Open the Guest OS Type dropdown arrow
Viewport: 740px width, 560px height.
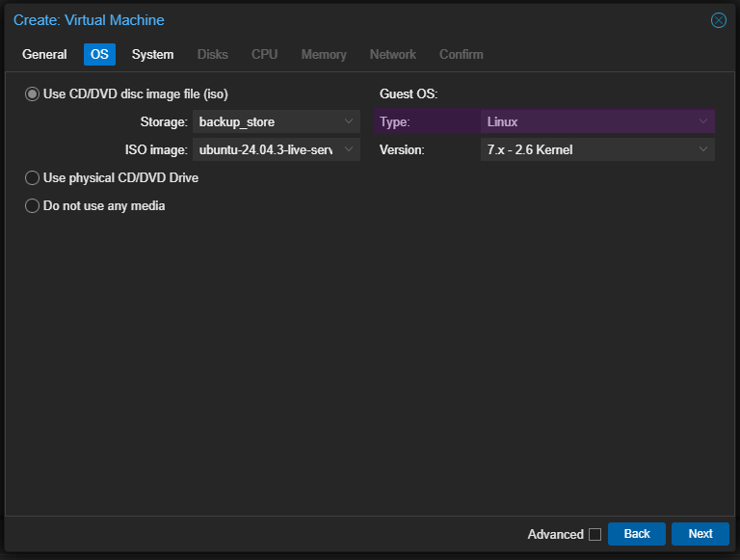[702, 121]
